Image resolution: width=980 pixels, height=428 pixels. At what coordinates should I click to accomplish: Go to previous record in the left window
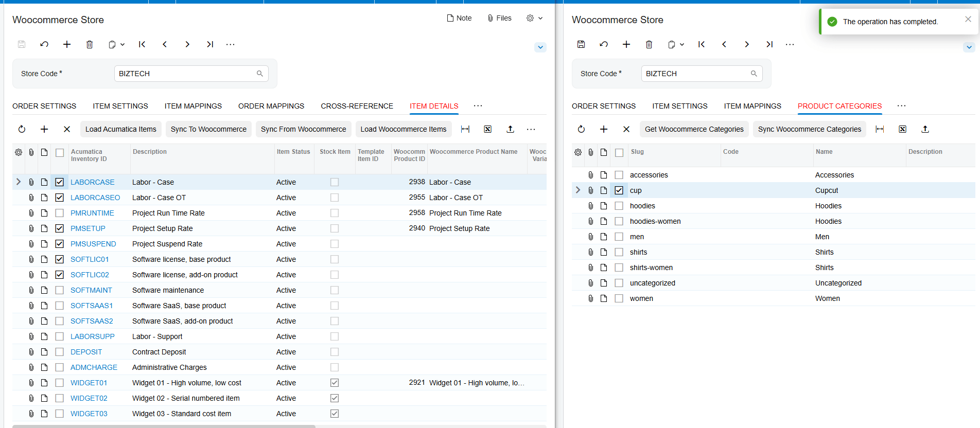pos(165,44)
